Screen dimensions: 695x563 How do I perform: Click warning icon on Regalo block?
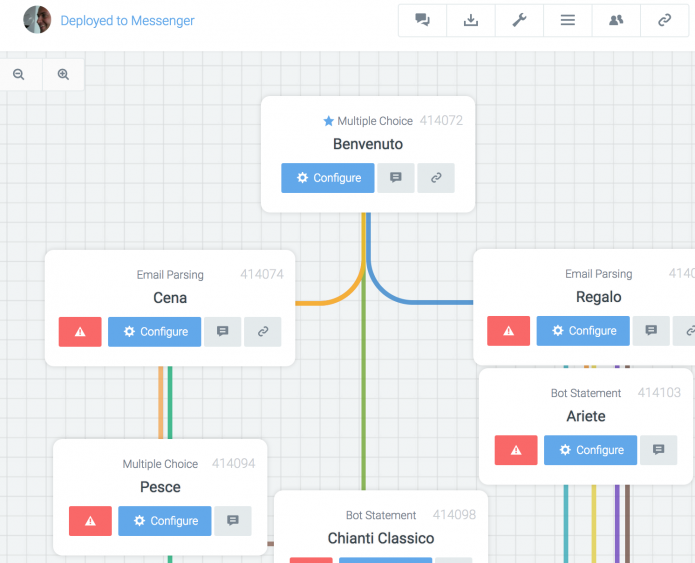pos(508,331)
